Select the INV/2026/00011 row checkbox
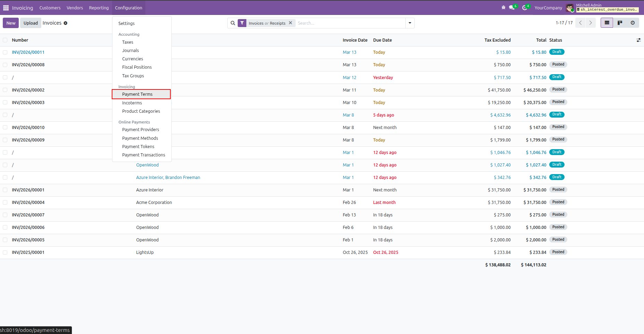 (5, 52)
